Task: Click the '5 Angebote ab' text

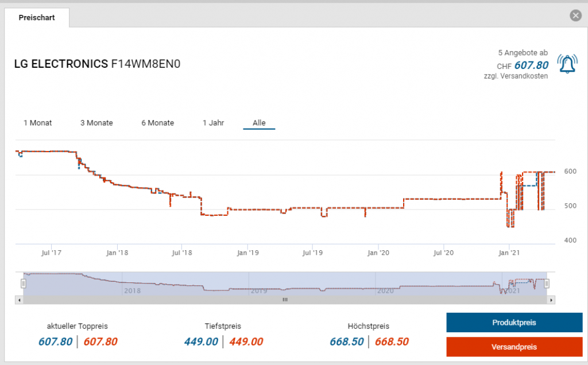Action: pos(523,53)
